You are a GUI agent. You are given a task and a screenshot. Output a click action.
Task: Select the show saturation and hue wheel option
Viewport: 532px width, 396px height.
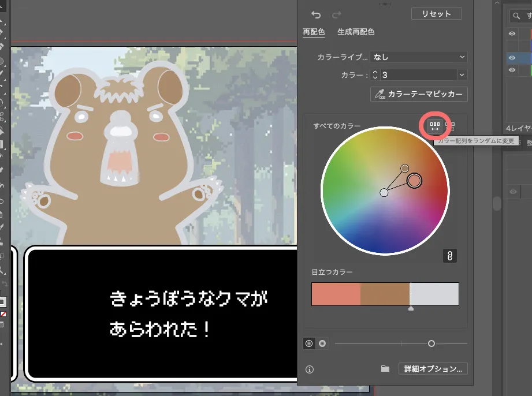pyautogui.click(x=309, y=343)
